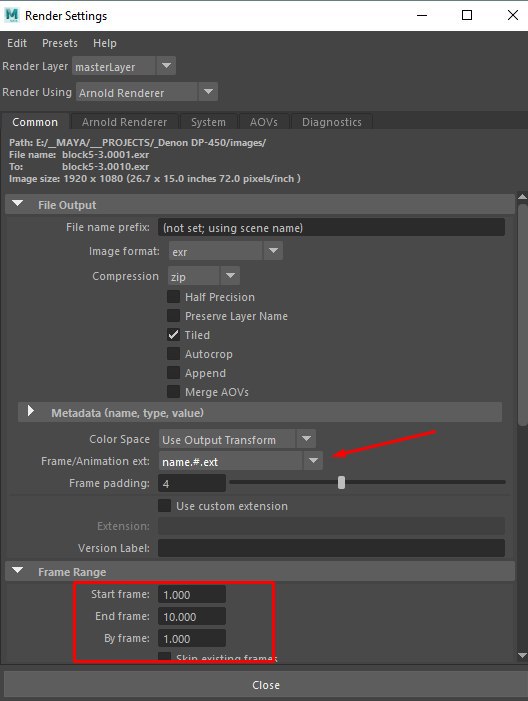Enable Preserve Layer Name checkbox

(x=173, y=316)
